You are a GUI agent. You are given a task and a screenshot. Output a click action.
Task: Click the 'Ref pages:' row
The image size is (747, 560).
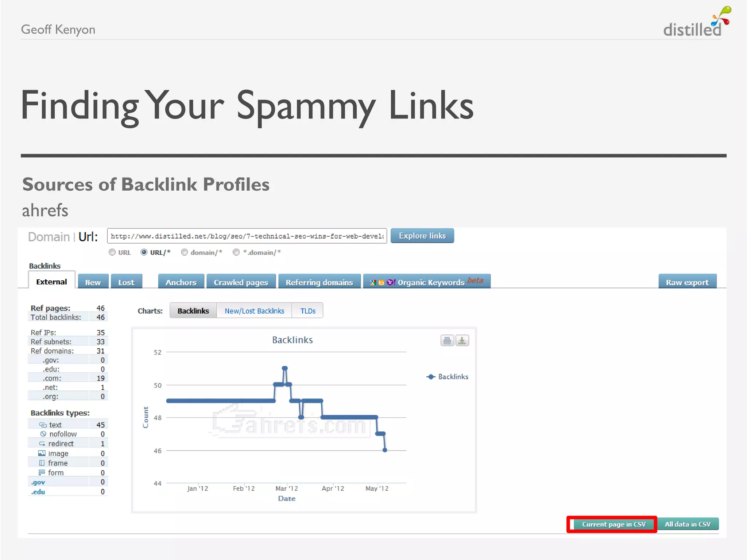coord(68,308)
